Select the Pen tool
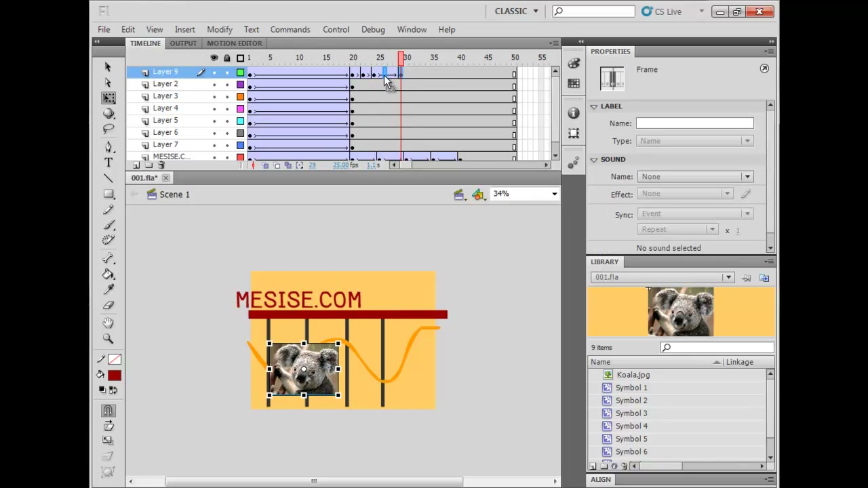 108,146
